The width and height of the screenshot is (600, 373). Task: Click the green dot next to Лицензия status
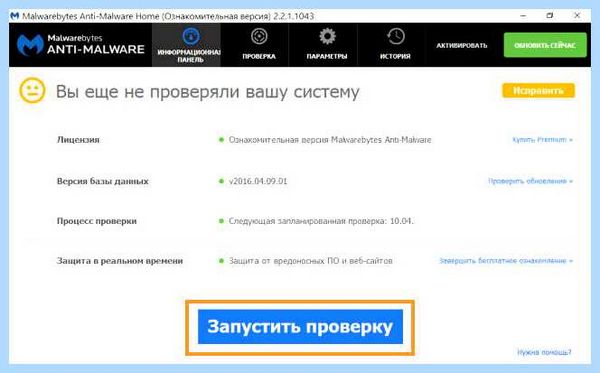point(221,140)
